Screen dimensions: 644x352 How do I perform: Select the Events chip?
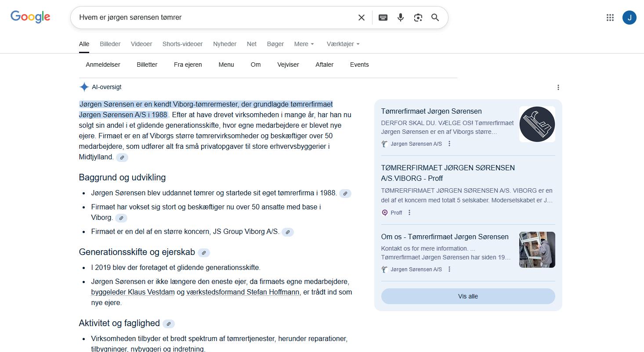[x=359, y=65]
